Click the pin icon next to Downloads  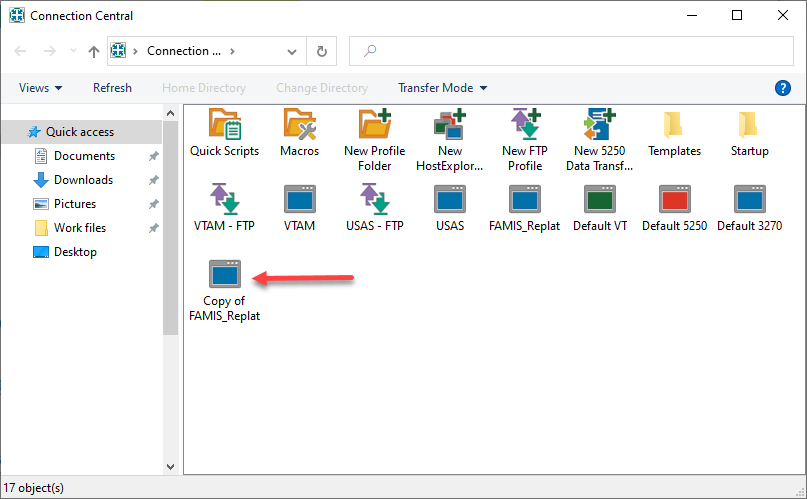point(153,180)
